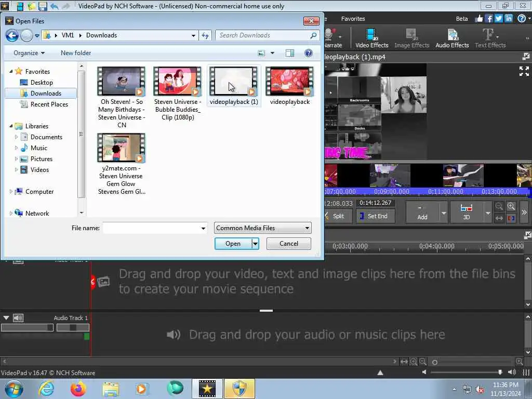Collapse Audio Track 1 triangle
532x399 pixels.
6,318
